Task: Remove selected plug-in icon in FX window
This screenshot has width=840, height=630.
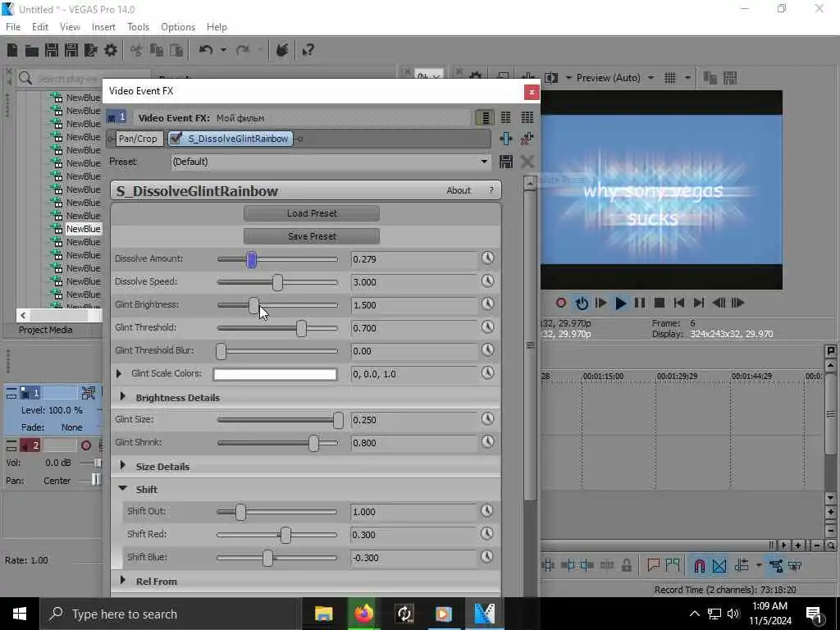Action: pyautogui.click(x=527, y=139)
